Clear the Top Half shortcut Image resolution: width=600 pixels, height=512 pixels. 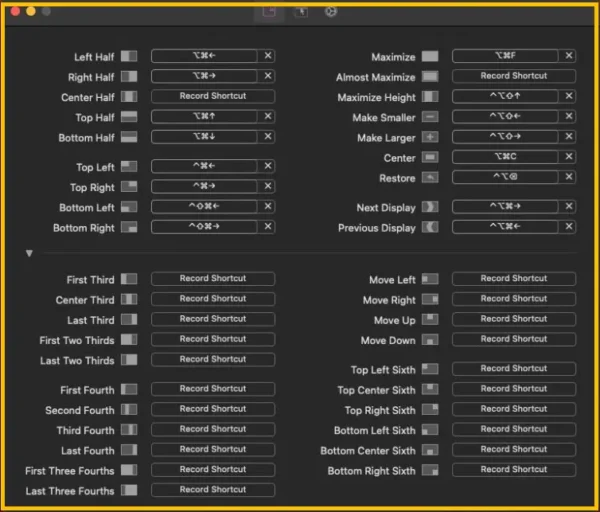(x=268, y=116)
